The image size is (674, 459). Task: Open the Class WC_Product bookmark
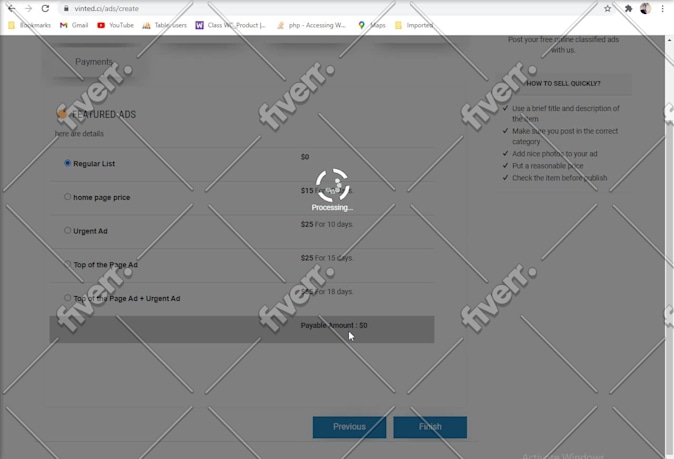pyautogui.click(x=231, y=25)
